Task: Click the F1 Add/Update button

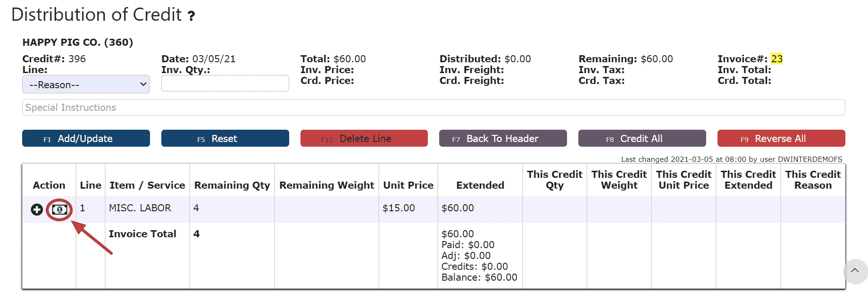Action: pyautogui.click(x=86, y=139)
